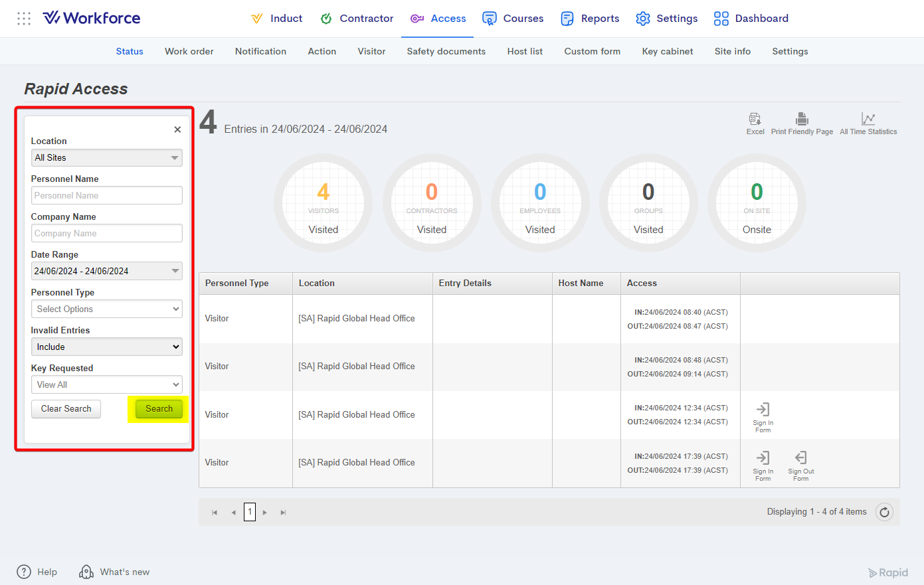924x585 pixels.
Task: Open the Work order tab
Action: (189, 51)
